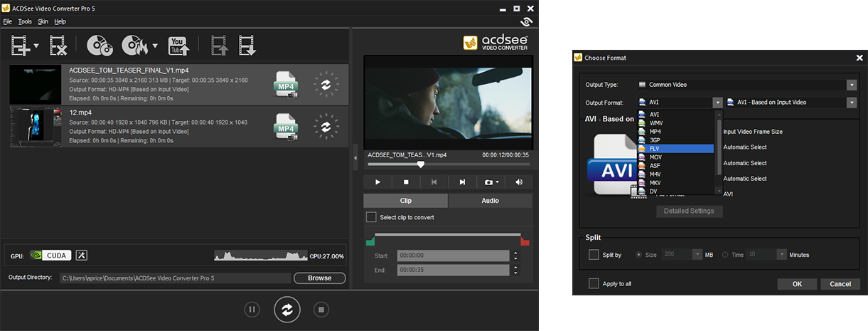Open the AVI - Based on Input Video dropdown
The height and width of the screenshot is (331, 868).
tap(851, 103)
